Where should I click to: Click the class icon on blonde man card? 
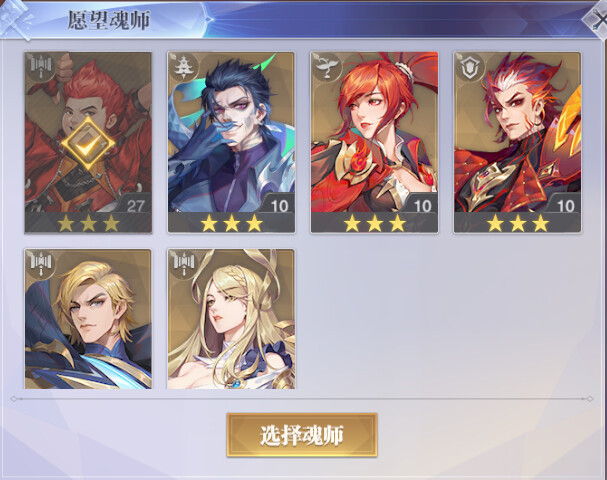point(41,263)
